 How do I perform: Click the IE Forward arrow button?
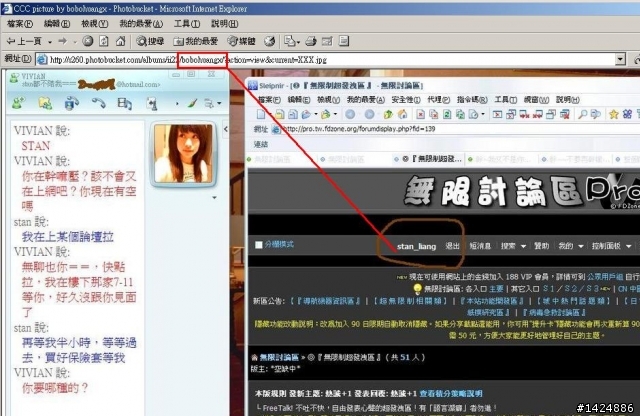62,41
